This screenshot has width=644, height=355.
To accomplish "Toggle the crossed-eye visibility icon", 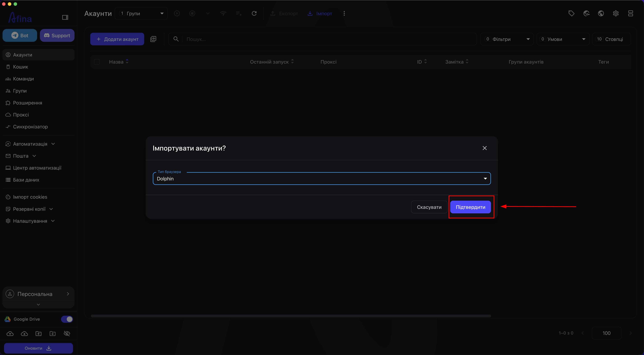I will pyautogui.click(x=67, y=334).
